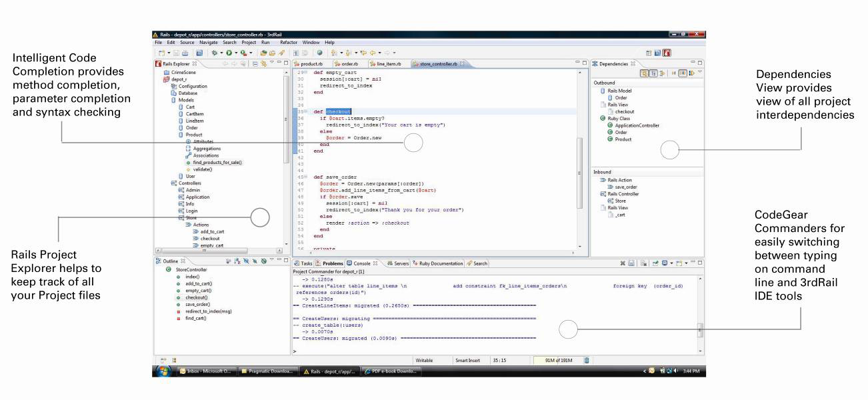Viewport: 868px width, 400px height.
Task: Open the Run button dropdown arrow
Action: pos(236,53)
